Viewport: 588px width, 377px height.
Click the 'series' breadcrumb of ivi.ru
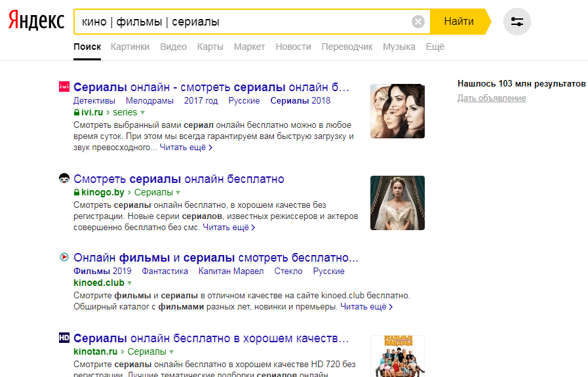click(x=125, y=112)
